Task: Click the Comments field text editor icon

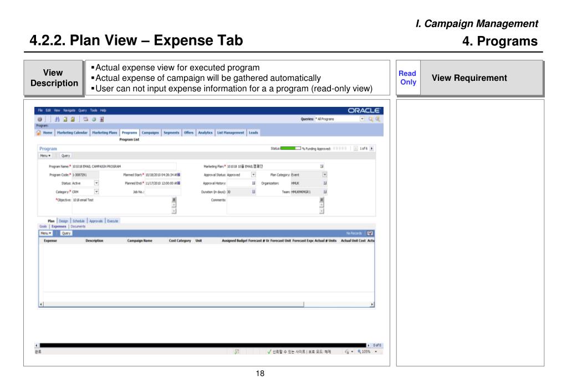Action: tap(321, 200)
